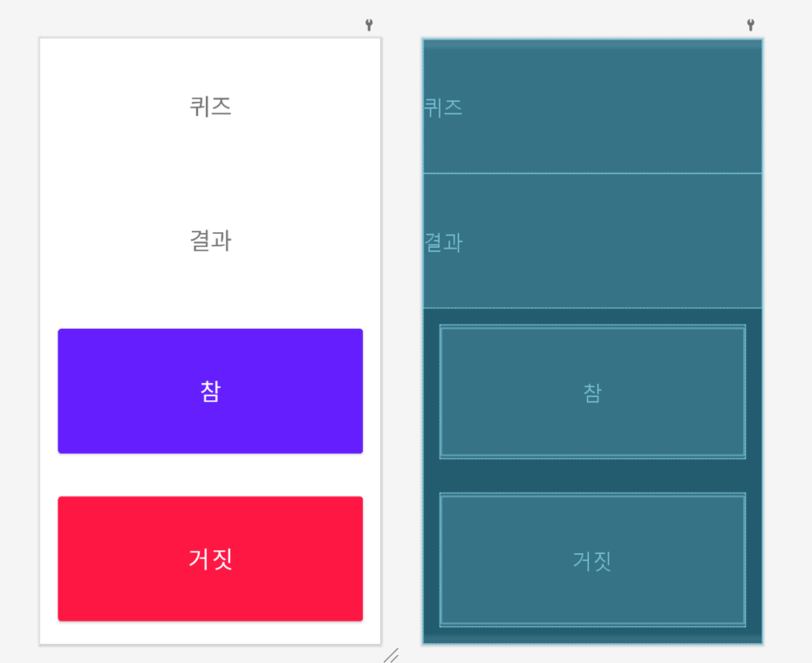Viewport: 812px width, 663px height.
Task: Click the wrench icon above the design preview
Action: 369,24
